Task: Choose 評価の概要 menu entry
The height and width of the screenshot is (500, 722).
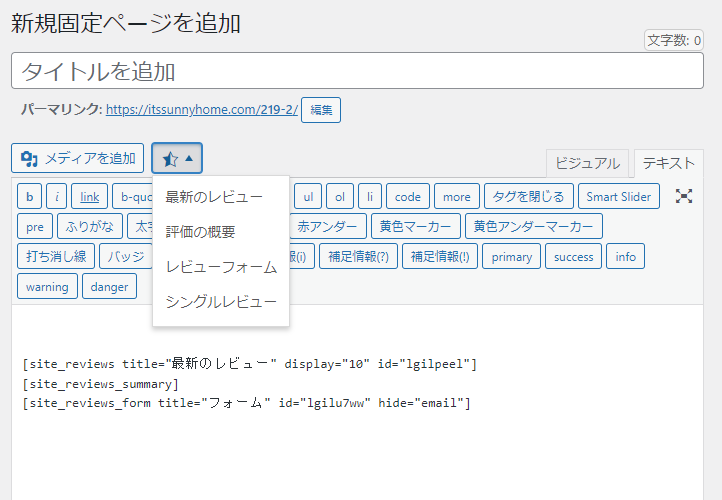Action: click(x=200, y=231)
